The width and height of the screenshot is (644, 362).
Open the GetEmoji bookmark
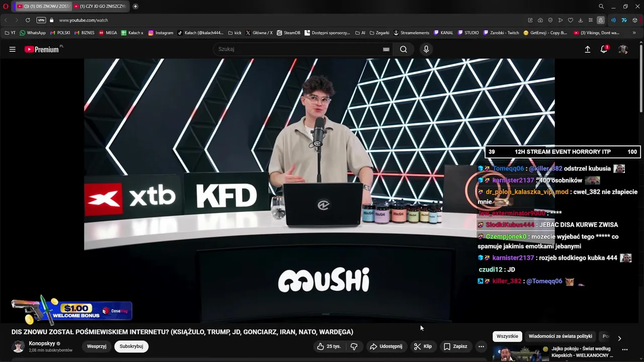click(x=545, y=33)
